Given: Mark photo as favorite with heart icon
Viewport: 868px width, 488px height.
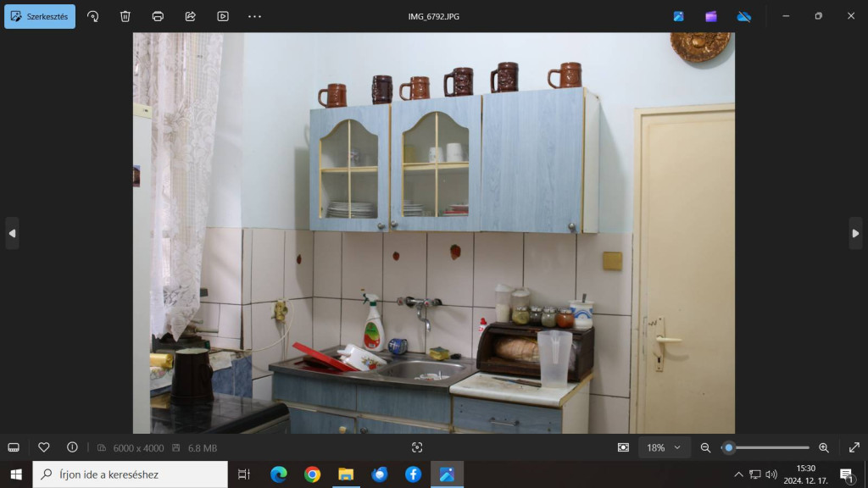Looking at the screenshot, I should point(44,447).
